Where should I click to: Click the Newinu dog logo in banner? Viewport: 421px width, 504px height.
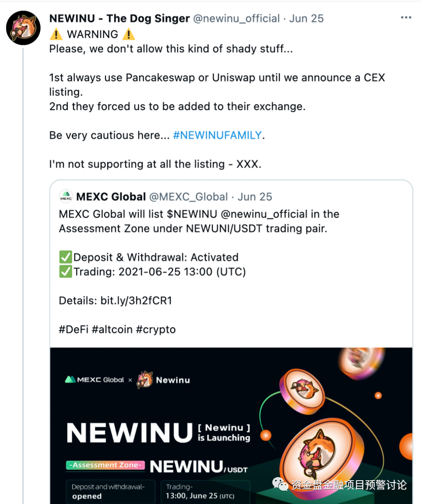point(145,380)
